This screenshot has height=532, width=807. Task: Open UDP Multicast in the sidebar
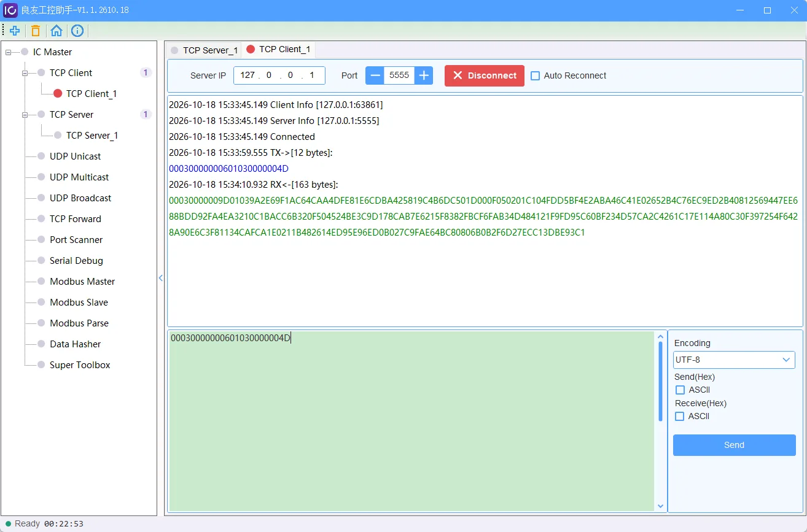pyautogui.click(x=79, y=177)
